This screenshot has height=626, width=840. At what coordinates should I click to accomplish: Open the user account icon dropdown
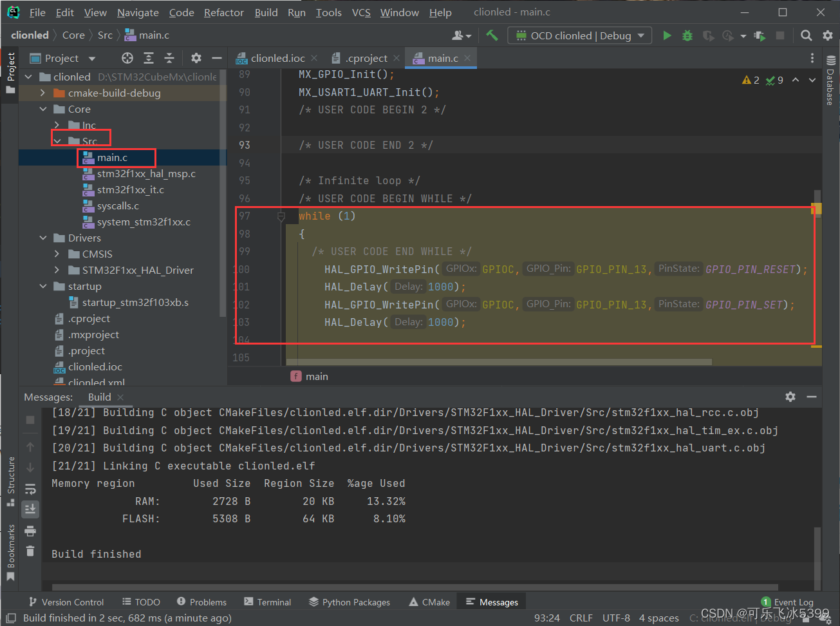coord(462,35)
